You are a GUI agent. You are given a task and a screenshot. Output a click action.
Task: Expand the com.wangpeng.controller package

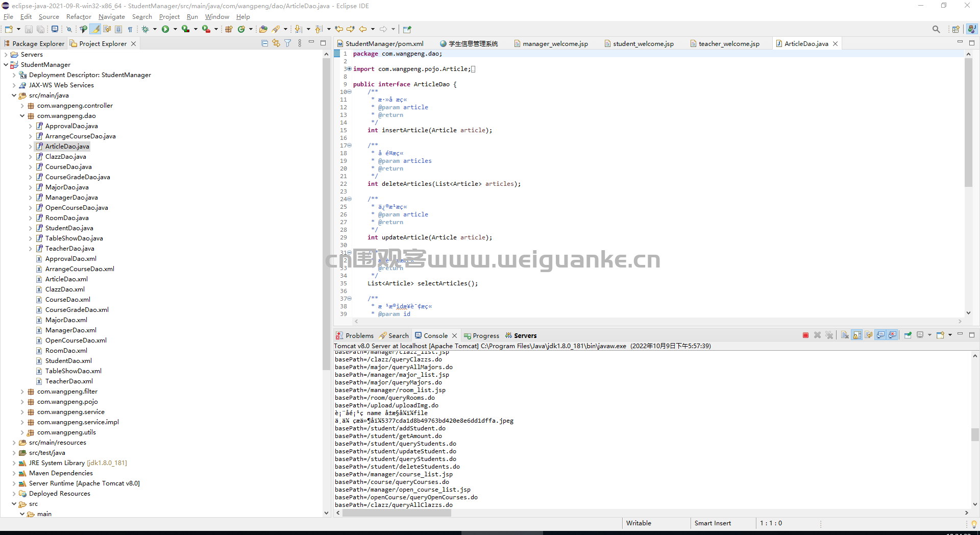click(22, 106)
